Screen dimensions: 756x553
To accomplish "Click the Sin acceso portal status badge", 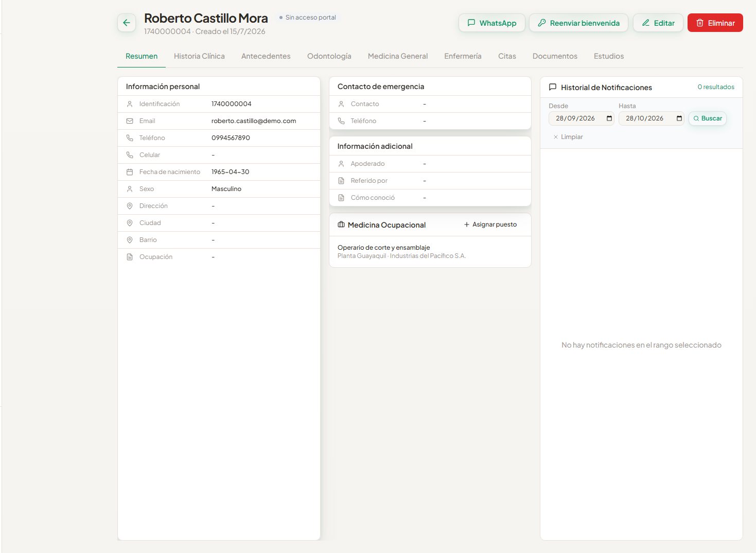I will (308, 18).
